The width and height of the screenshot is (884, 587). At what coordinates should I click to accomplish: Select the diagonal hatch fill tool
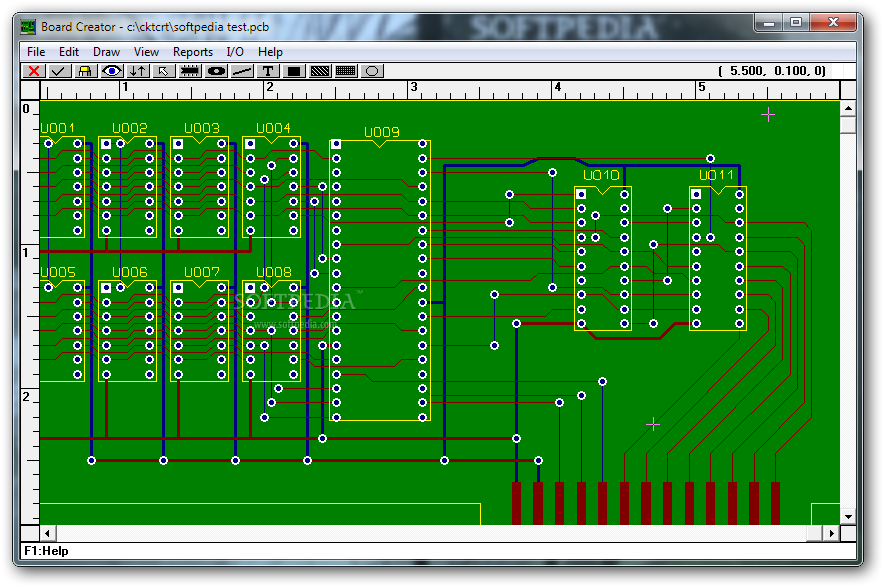tap(320, 71)
